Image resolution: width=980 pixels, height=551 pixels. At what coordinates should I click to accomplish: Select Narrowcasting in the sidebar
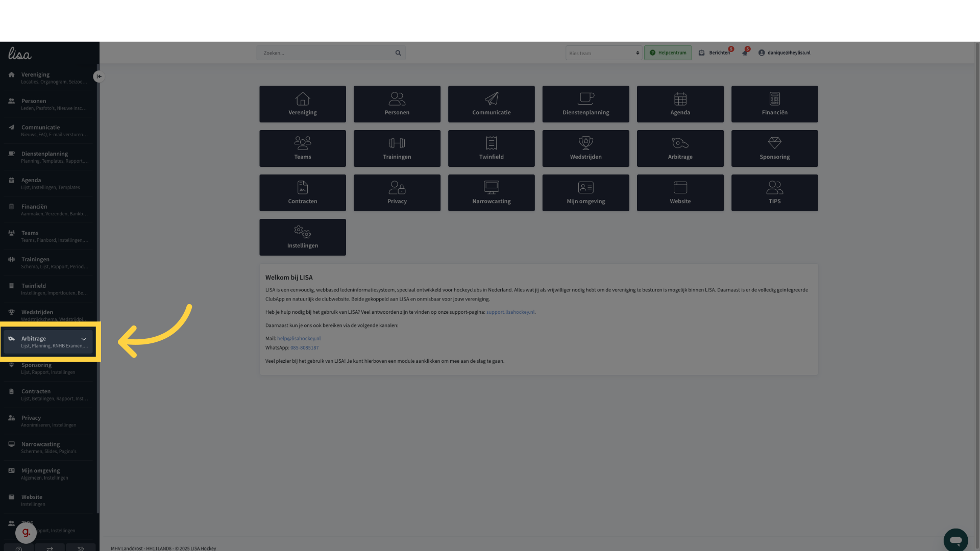(48, 447)
